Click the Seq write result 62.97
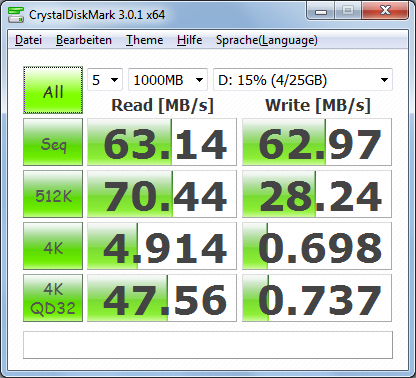 [x=317, y=142]
